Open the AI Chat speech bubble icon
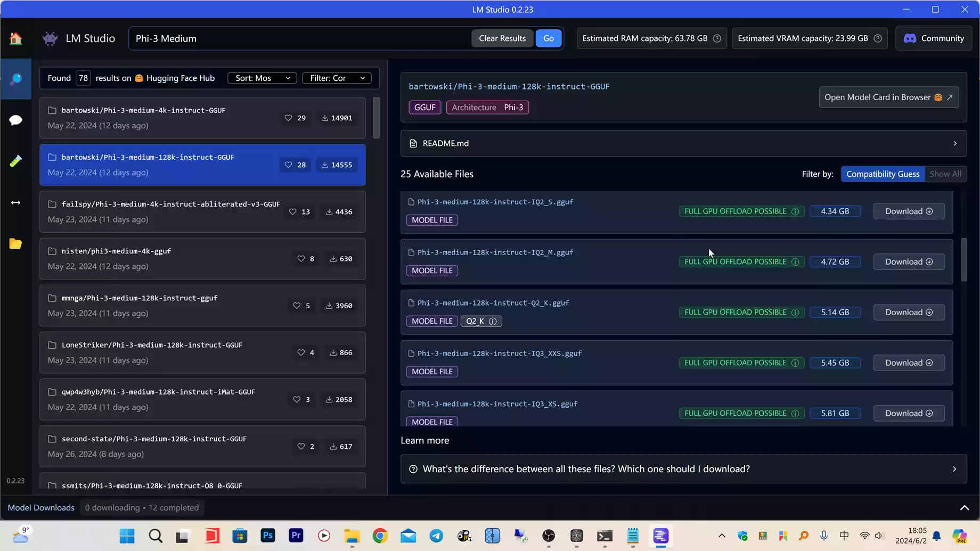The image size is (980, 551). coord(15,120)
